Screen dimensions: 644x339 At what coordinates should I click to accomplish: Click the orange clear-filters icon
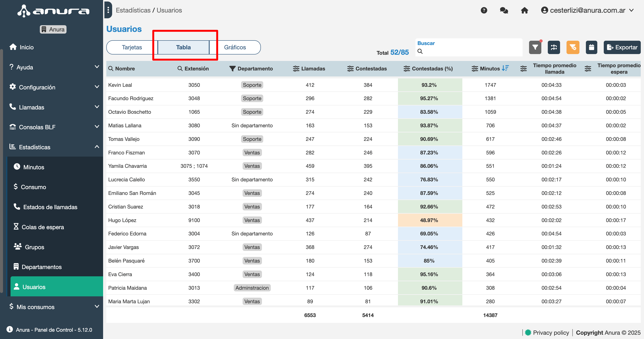pos(573,47)
